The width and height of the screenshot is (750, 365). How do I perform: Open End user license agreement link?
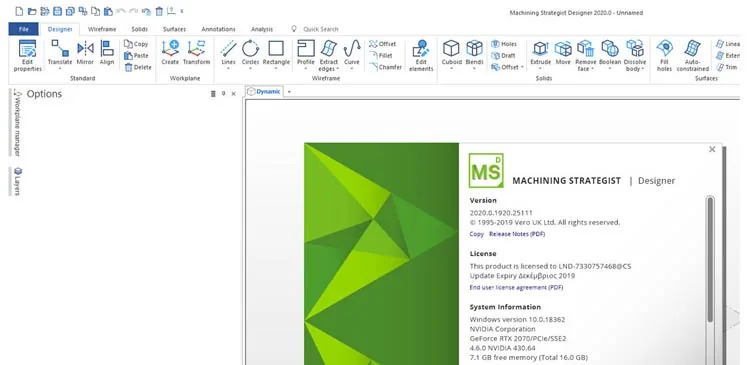pos(516,288)
